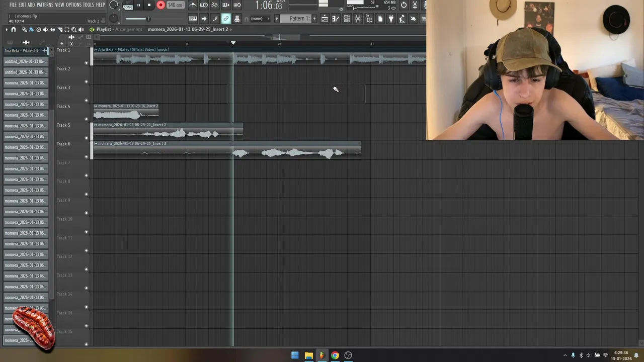Choose the Select marquee tool
The width and height of the screenshot is (644, 362).
67,30
